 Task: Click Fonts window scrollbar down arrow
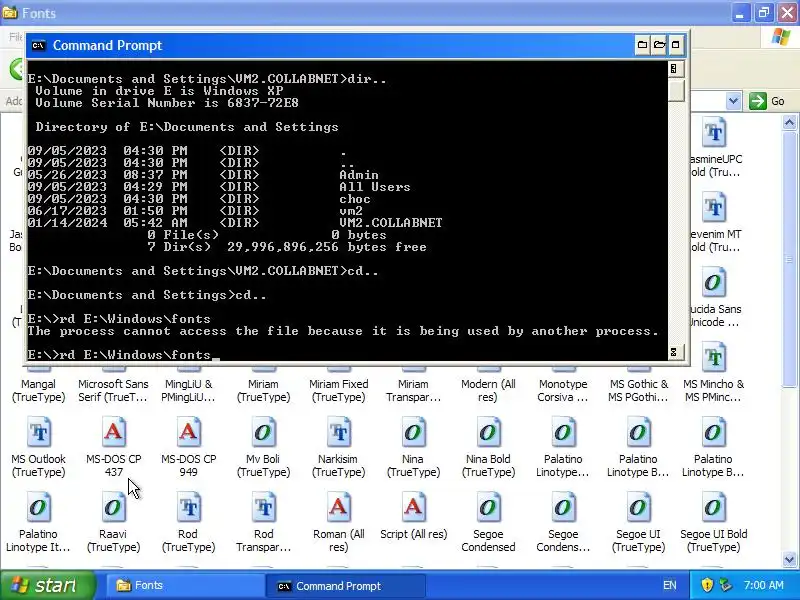789,559
